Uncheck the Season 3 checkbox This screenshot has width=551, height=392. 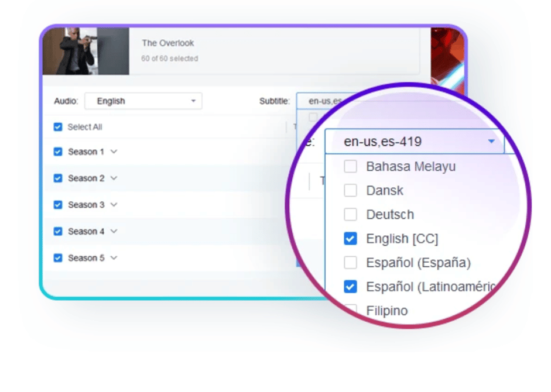click(x=58, y=205)
